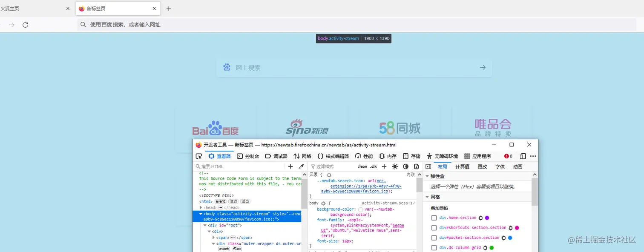
Task: Toggle light color scheme simulation sun icon
Action: pyautogui.click(x=395, y=166)
